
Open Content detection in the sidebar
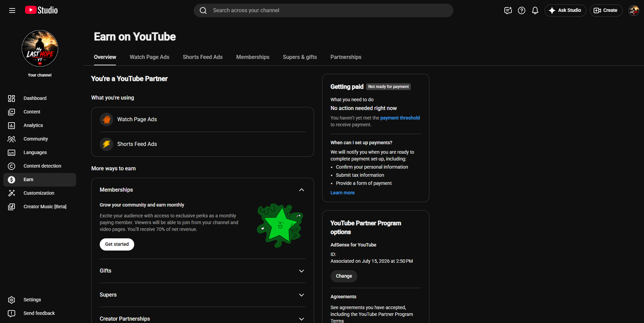tap(40, 166)
